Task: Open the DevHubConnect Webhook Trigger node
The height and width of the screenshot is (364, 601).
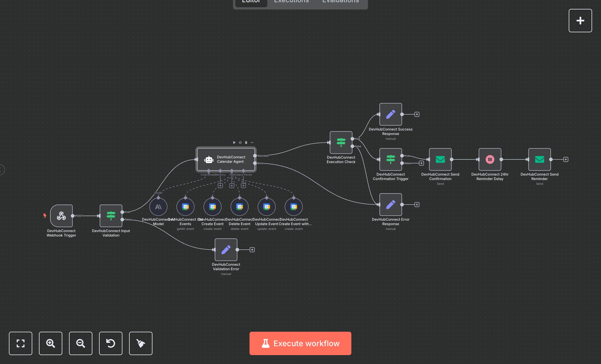Action: (61, 216)
